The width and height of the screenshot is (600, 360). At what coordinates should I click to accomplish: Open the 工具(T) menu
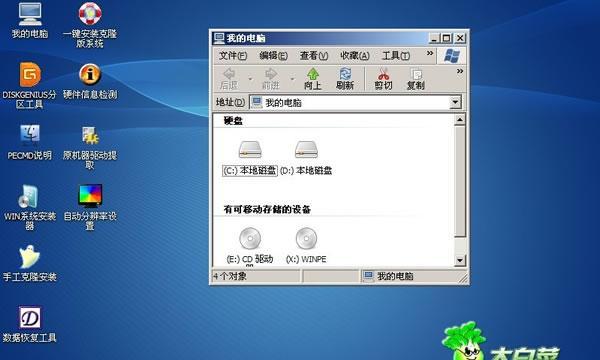point(396,56)
